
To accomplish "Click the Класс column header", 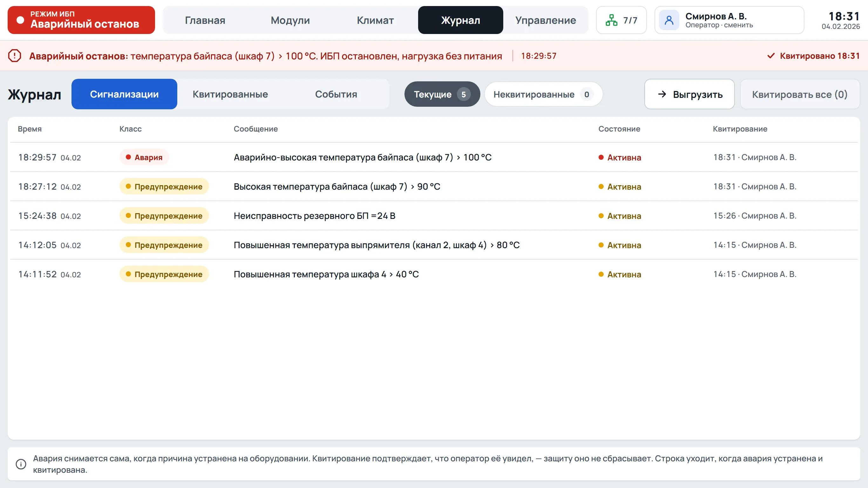I will 130,129.
